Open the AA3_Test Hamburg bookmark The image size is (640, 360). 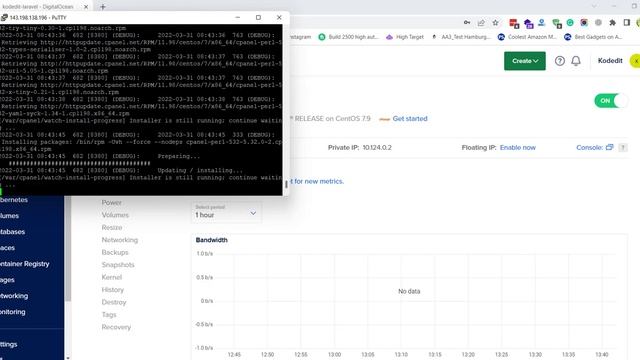pos(461,37)
